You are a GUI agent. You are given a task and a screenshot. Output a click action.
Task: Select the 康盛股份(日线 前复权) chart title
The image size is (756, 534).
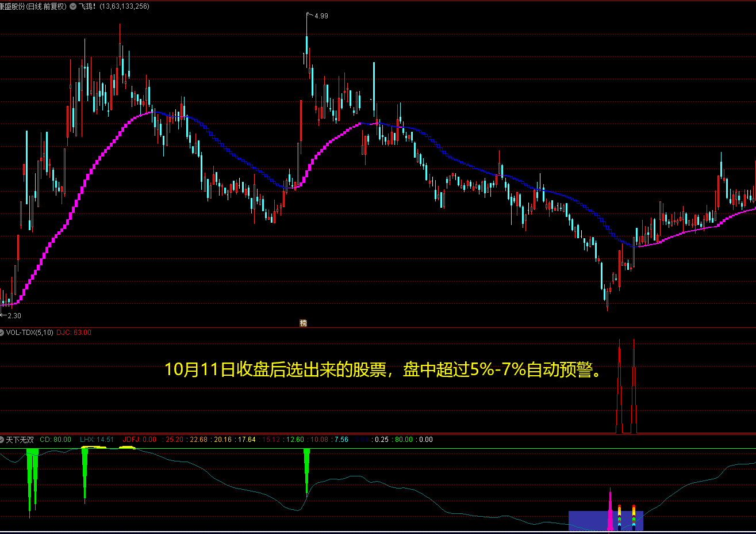click(33, 6)
